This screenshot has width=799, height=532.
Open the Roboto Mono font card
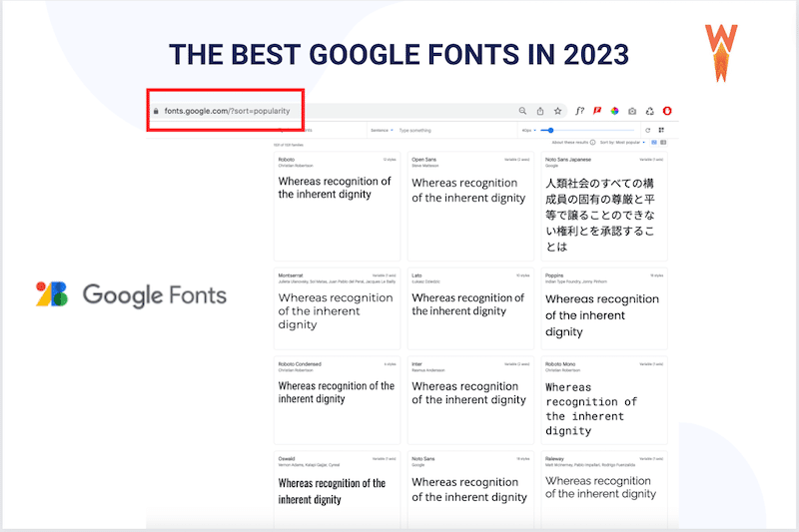pos(604,400)
